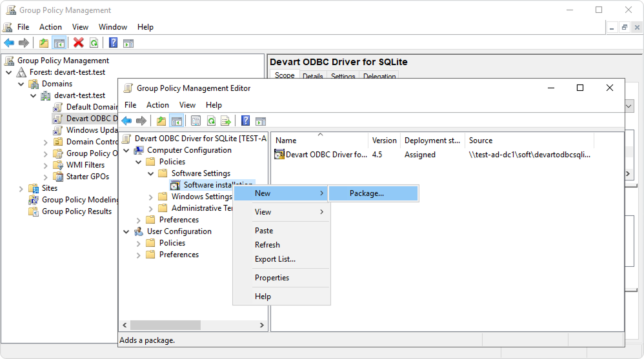Image resolution: width=644 pixels, height=359 pixels.
Task: Sort list by Version column header
Action: tap(385, 141)
